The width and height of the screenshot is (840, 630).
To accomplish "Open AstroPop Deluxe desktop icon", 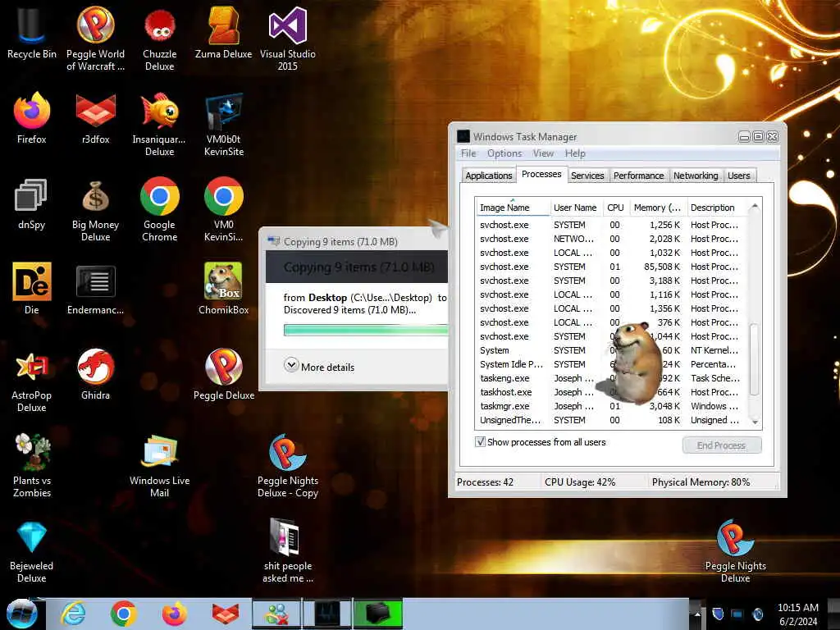I will (31, 381).
